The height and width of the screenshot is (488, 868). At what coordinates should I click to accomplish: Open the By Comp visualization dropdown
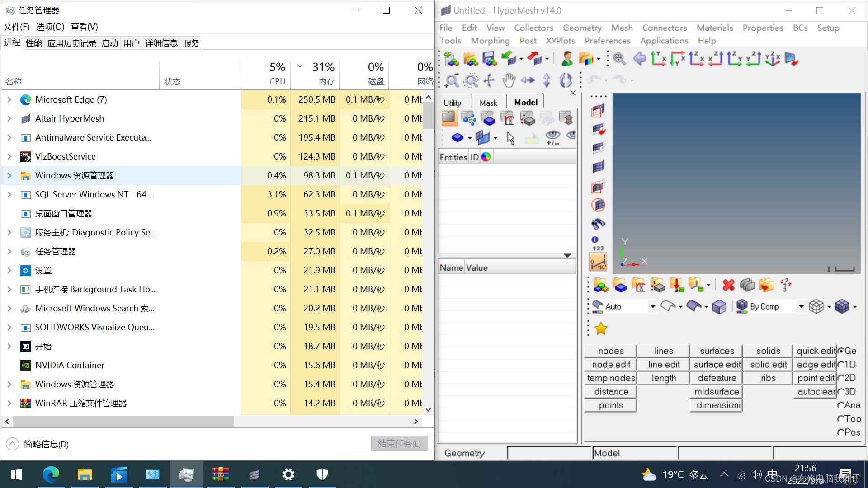(801, 306)
